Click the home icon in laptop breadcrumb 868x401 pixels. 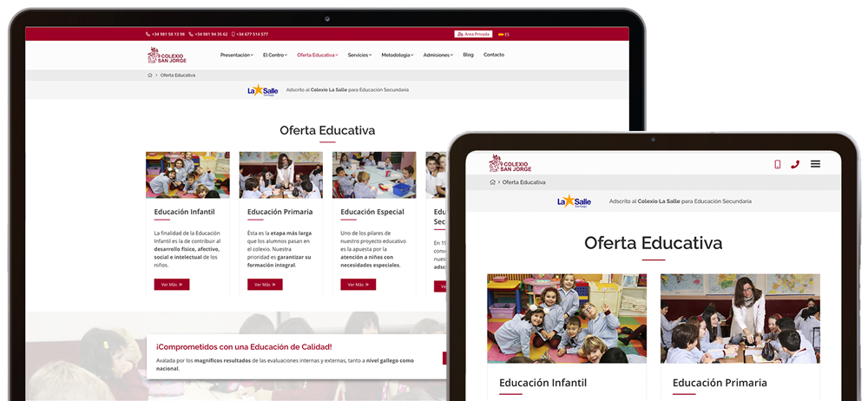tap(150, 76)
